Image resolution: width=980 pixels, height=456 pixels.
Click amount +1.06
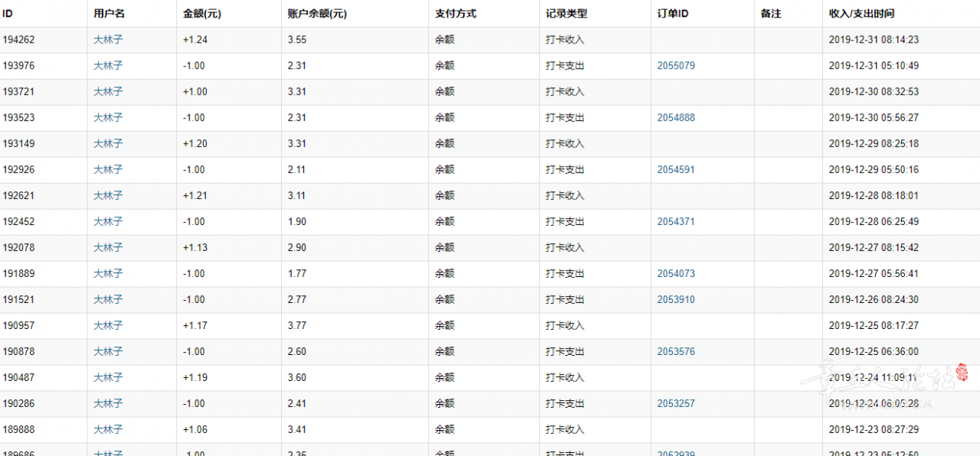[x=195, y=430]
